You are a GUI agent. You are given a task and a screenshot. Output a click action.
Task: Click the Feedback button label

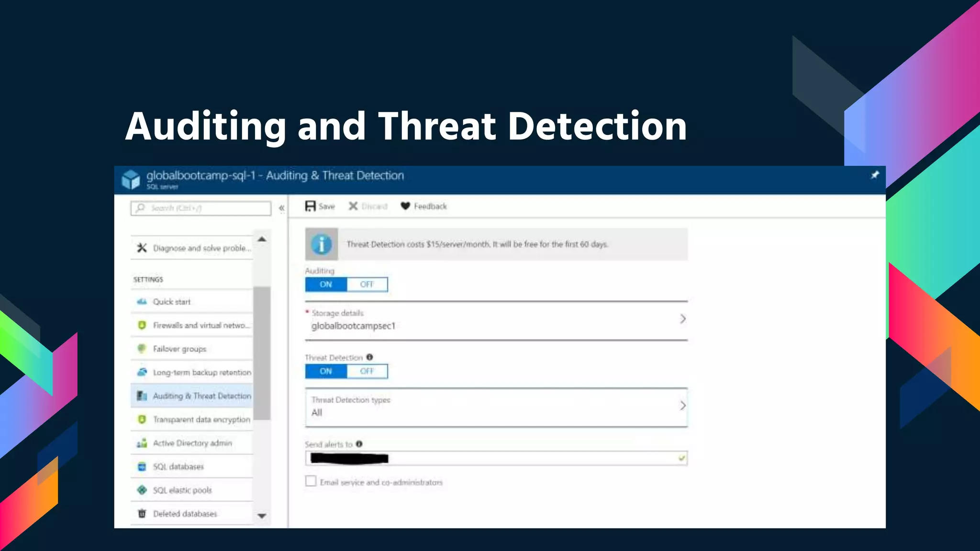coord(430,207)
